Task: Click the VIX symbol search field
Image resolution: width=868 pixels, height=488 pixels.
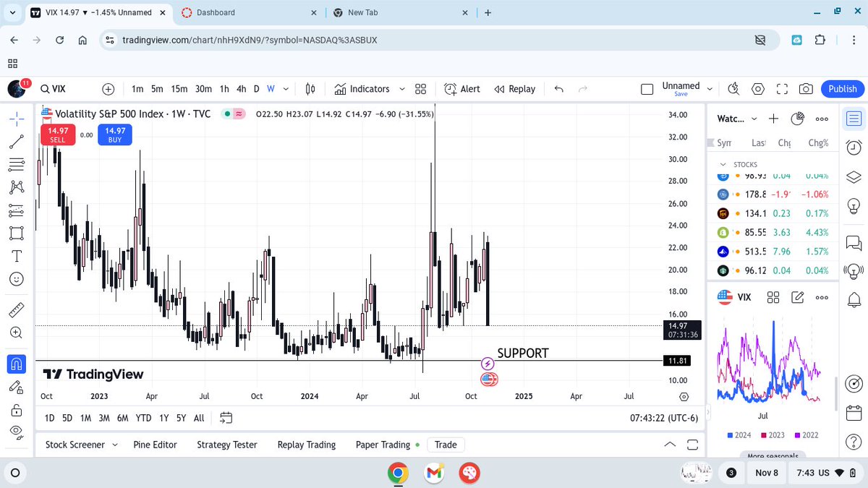Action: point(65,89)
